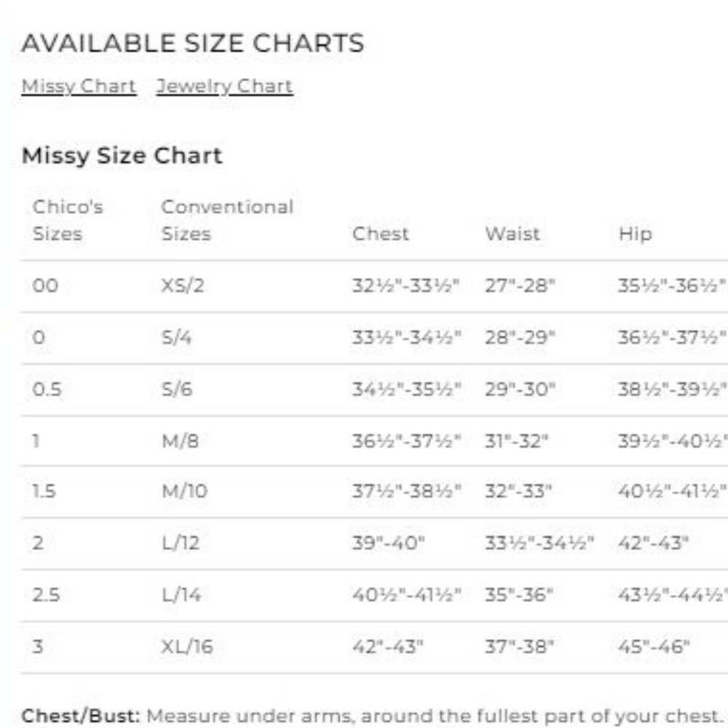This screenshot has height=728, width=728.
Task: Click the M/8 conventional size cell
Action: pyautogui.click(x=180, y=441)
